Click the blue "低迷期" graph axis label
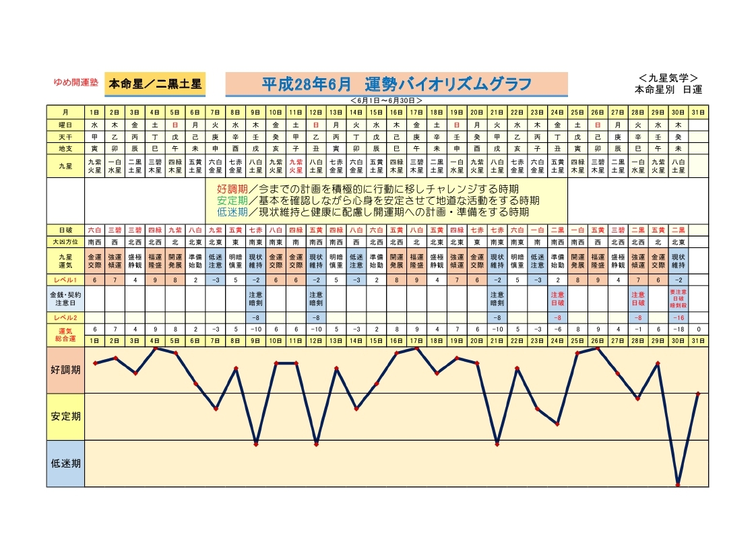756x535 pixels. click(x=65, y=463)
